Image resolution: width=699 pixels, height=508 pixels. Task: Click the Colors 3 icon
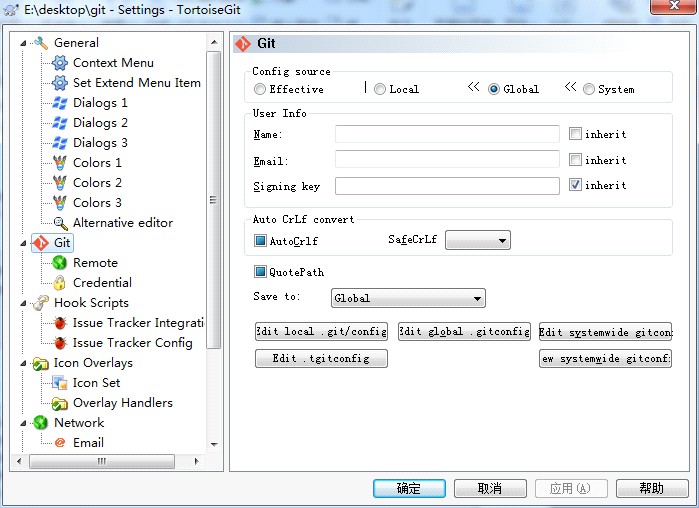60,203
